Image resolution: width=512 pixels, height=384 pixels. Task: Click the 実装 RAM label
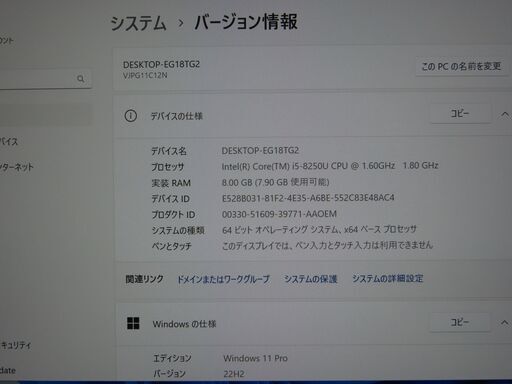point(171,183)
